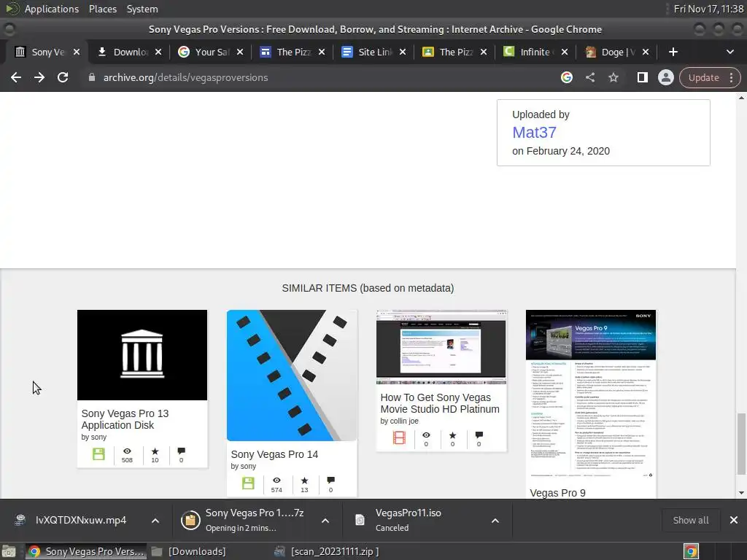Click the scrollbar down arrow
This screenshot has height=560, width=747.
coord(741,494)
